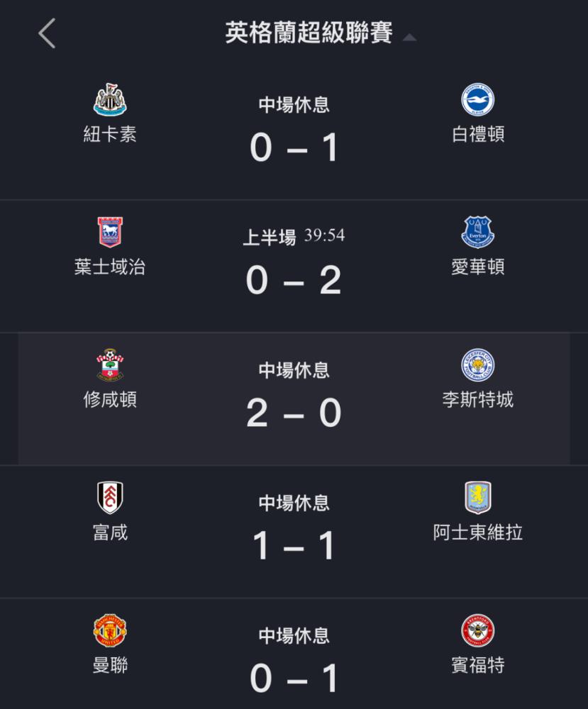Open the Brentford (賓福特) bee badge
The width and height of the screenshot is (588, 709).
click(x=477, y=630)
